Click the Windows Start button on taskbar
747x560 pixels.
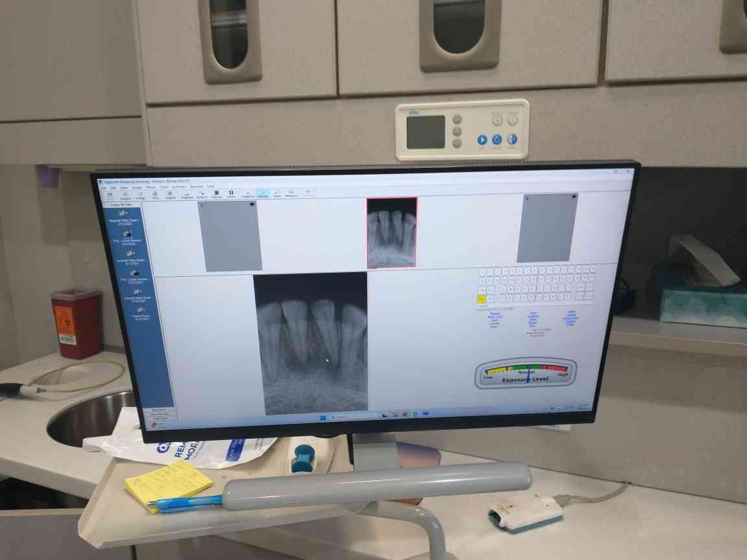[322, 416]
